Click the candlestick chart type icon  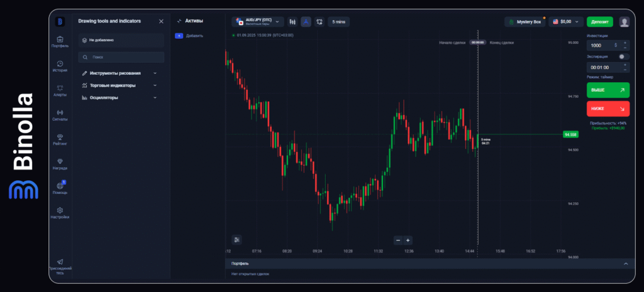click(x=292, y=21)
